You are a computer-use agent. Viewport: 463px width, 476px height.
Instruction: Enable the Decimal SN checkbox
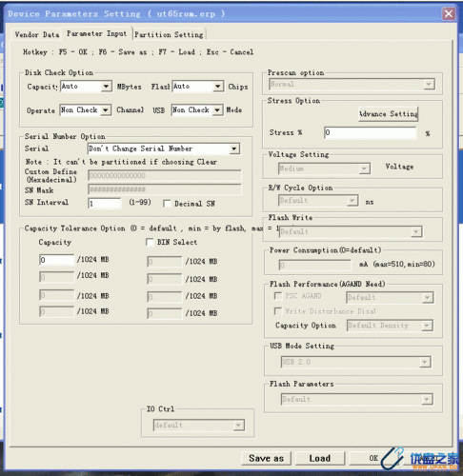pyautogui.click(x=167, y=204)
